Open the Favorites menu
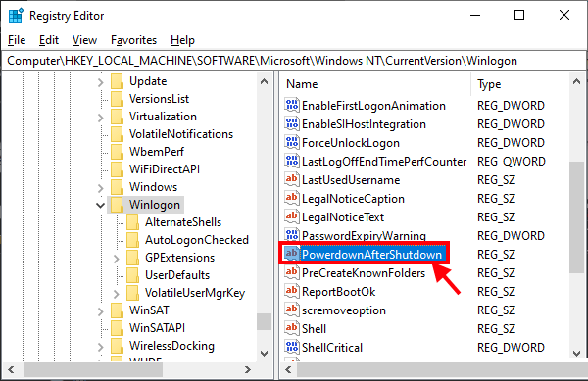Screen dimensions: 588x381 coord(133,40)
